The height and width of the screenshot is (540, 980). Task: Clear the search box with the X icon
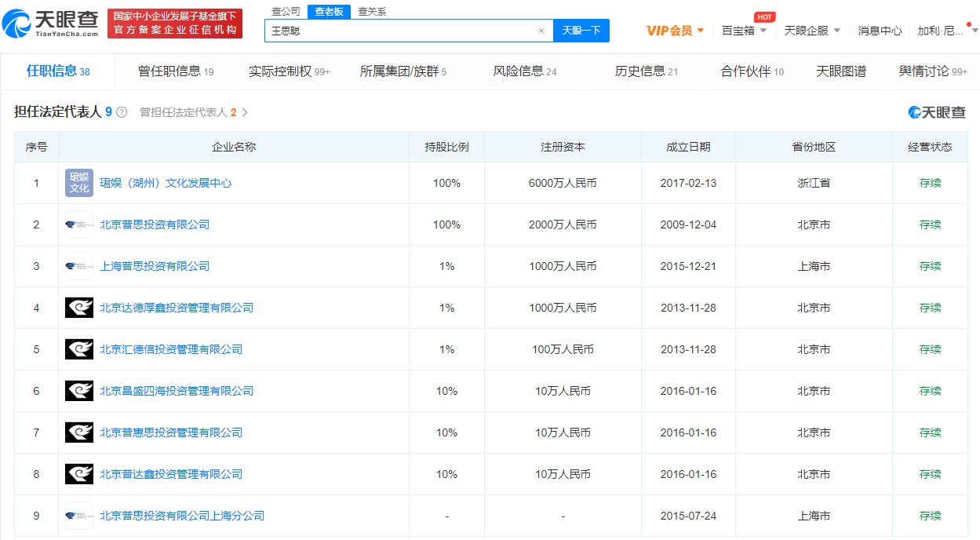pyautogui.click(x=541, y=31)
